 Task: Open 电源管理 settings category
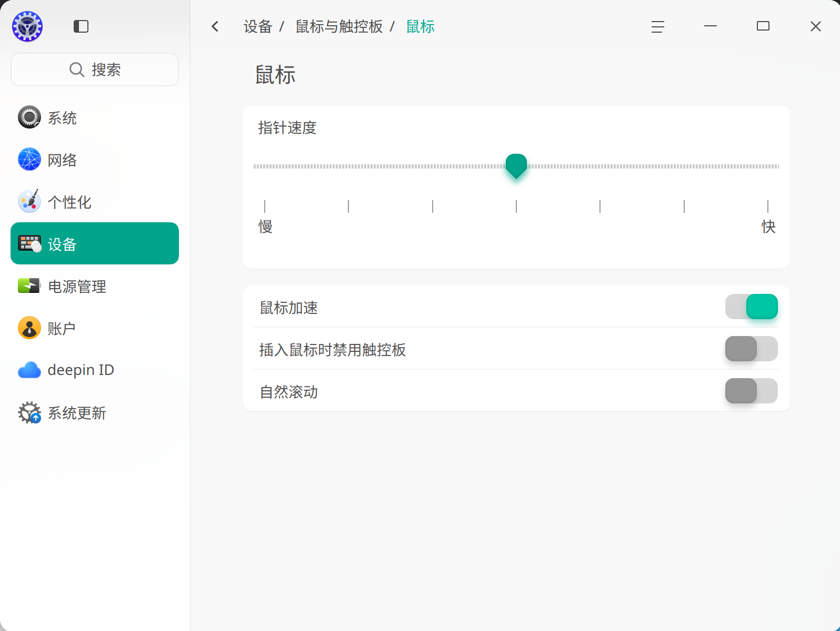pos(95,285)
